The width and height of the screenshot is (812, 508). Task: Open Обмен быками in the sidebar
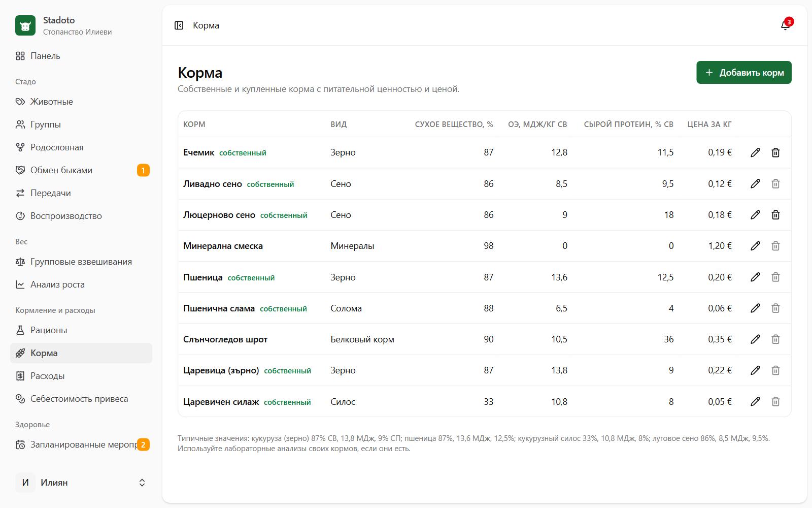click(x=81, y=170)
